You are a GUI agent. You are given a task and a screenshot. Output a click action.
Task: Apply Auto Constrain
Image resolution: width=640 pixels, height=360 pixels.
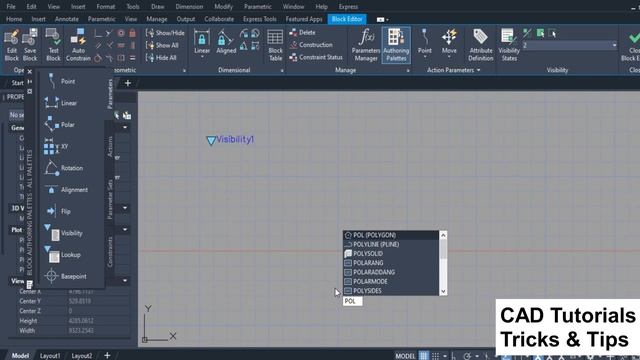click(78, 45)
